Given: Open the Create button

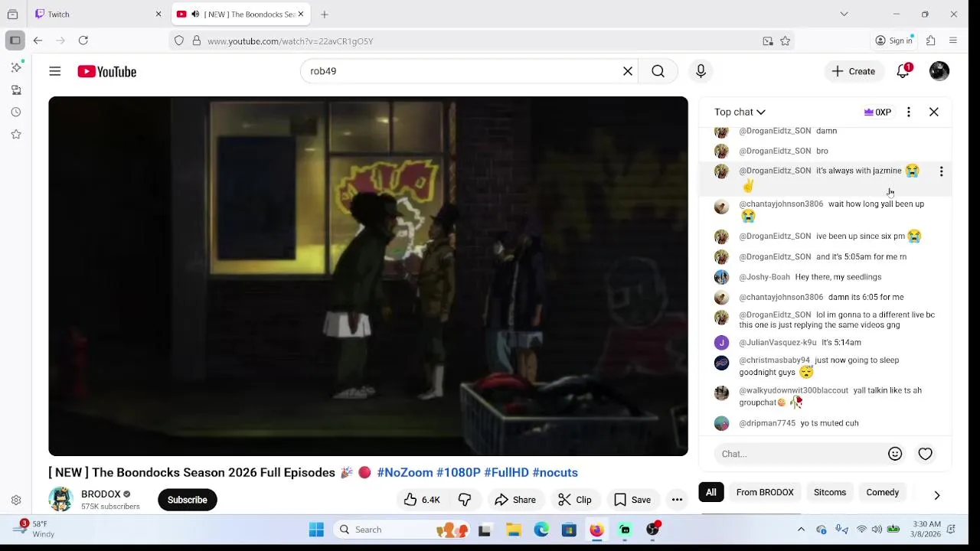Looking at the screenshot, I should tap(854, 71).
